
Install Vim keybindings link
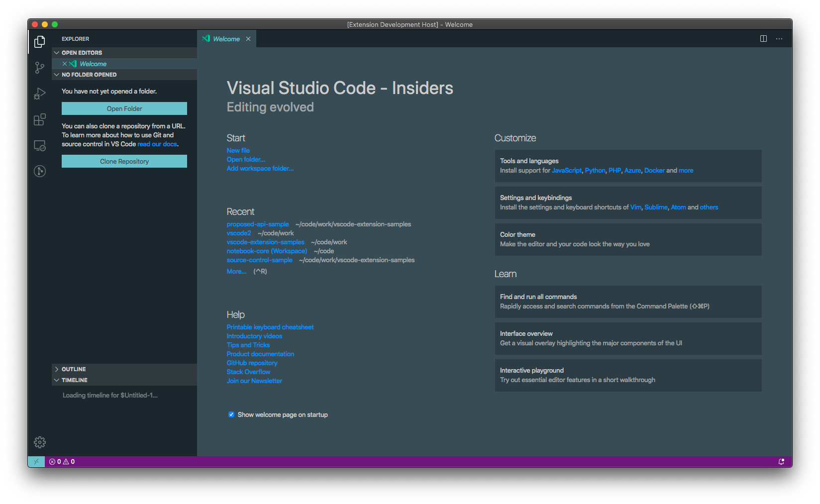pyautogui.click(x=636, y=207)
